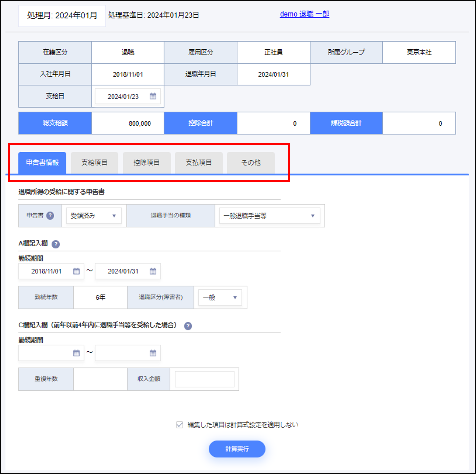Open the calendar for 勤続期間 start date
The image size is (476, 474).
pyautogui.click(x=76, y=271)
